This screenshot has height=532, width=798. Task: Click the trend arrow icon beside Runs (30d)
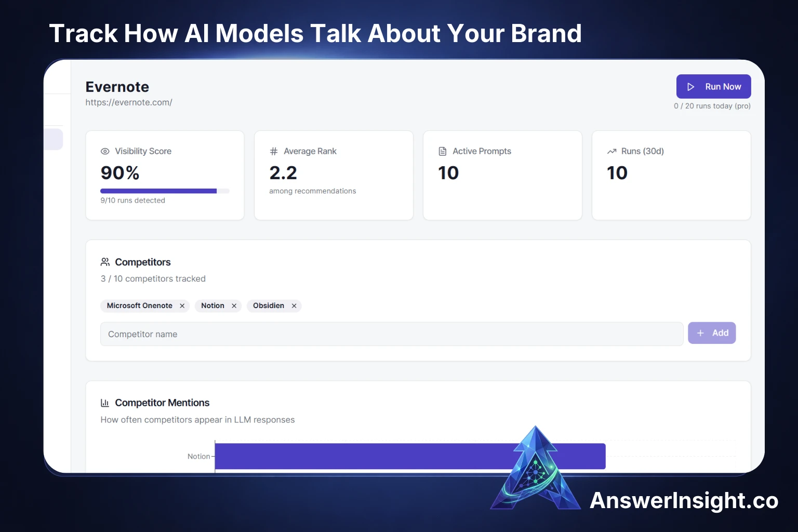[611, 151]
